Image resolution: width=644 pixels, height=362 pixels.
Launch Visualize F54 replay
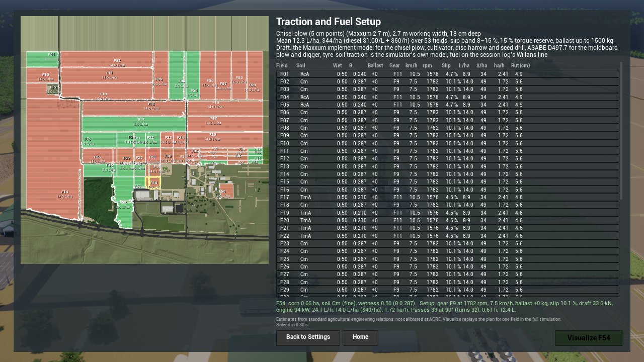click(x=589, y=338)
